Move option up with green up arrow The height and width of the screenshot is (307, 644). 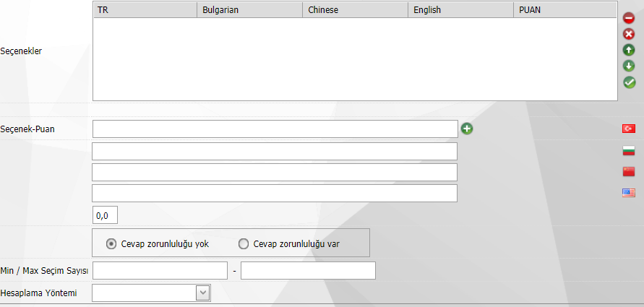click(629, 50)
